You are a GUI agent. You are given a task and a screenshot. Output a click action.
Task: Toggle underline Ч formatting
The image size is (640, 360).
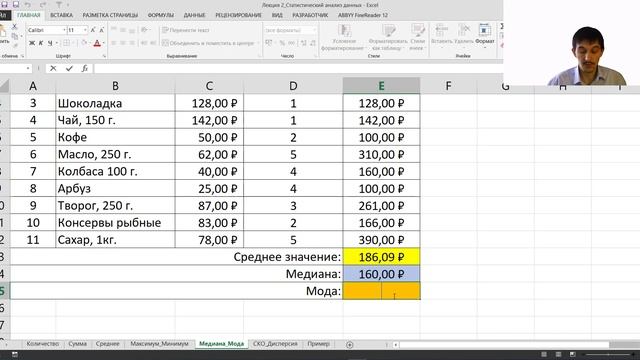[50, 43]
